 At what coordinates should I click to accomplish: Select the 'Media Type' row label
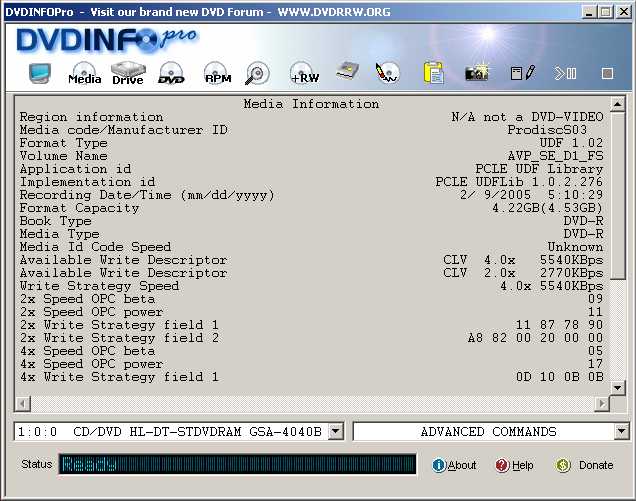pyautogui.click(x=60, y=234)
